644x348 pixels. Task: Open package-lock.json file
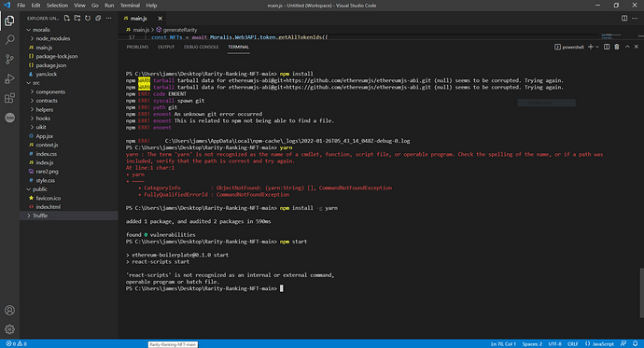click(x=69, y=56)
